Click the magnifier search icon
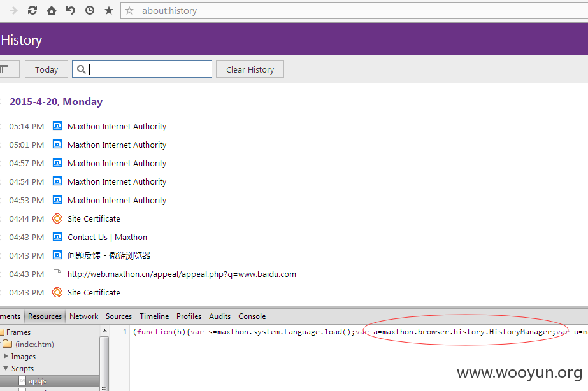 pyautogui.click(x=81, y=69)
